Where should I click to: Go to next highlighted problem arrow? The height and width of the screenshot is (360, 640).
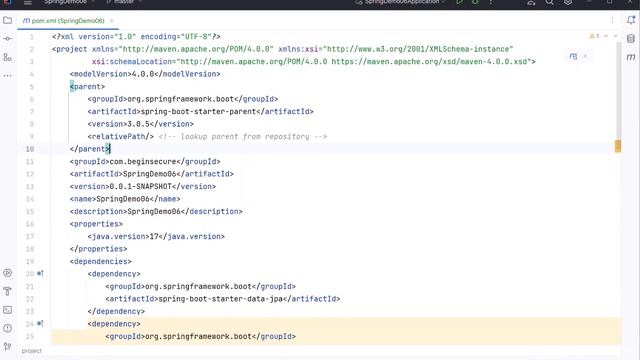[x=616, y=36]
